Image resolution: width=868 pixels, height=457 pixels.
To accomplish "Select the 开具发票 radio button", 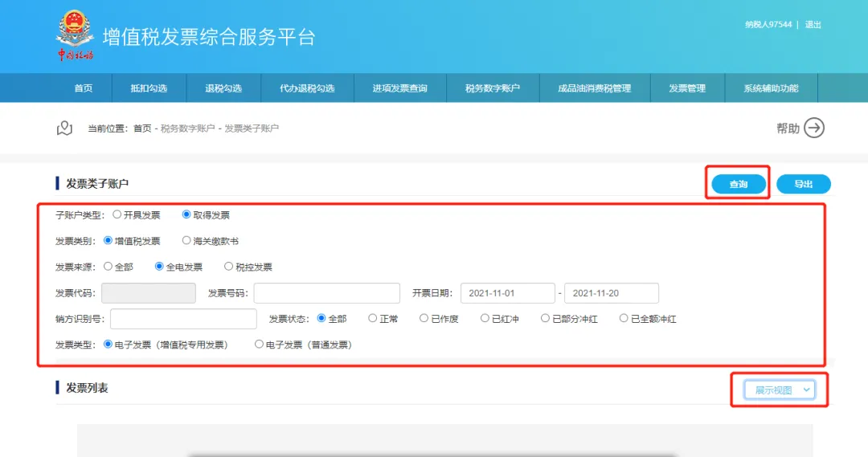I will (117, 214).
